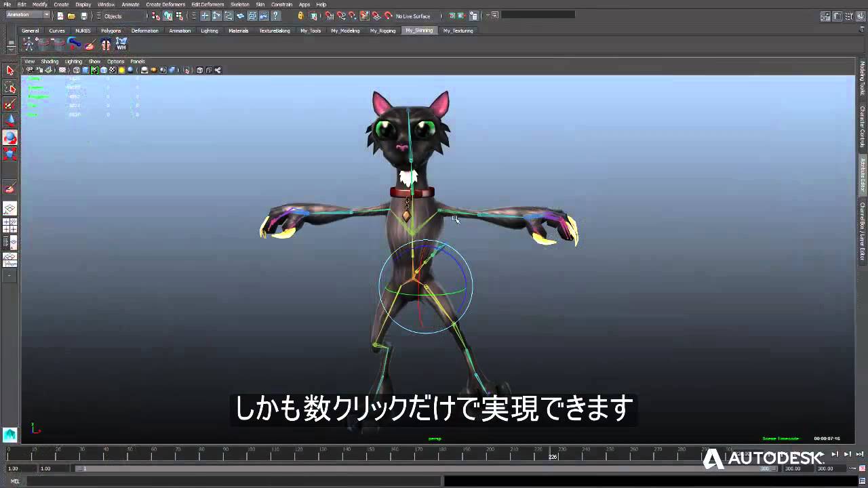Select the Paint selection tool

(x=10, y=104)
